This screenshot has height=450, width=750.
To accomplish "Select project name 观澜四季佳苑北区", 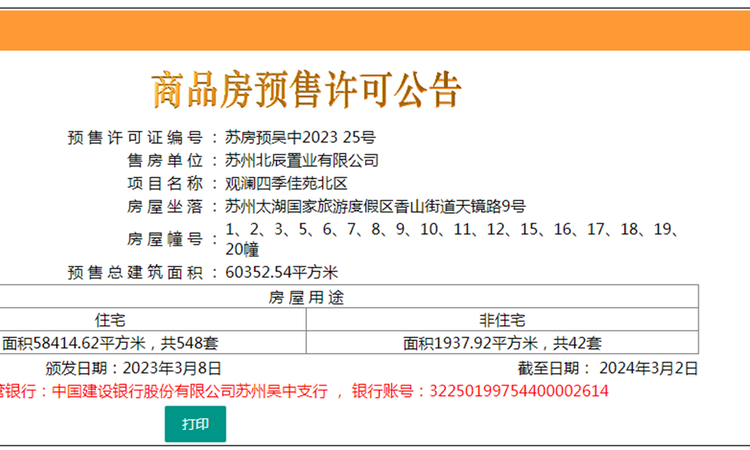I will [x=286, y=183].
